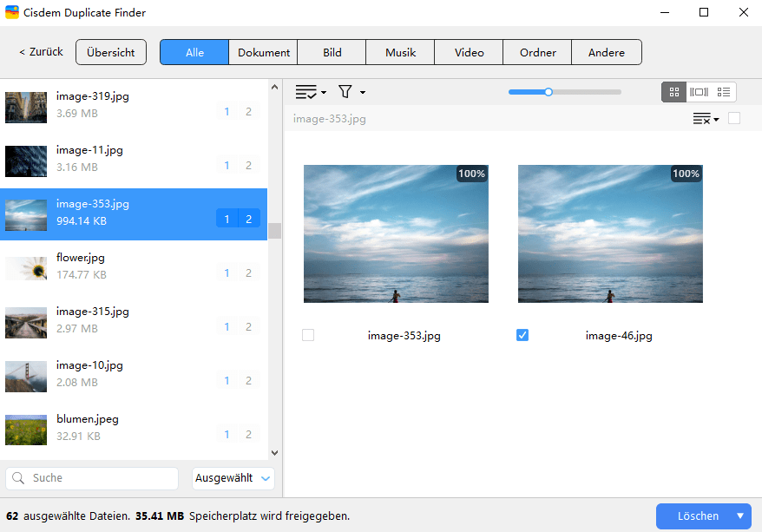Switch to the Bild tab
The height and width of the screenshot is (532, 762).
tap(332, 53)
